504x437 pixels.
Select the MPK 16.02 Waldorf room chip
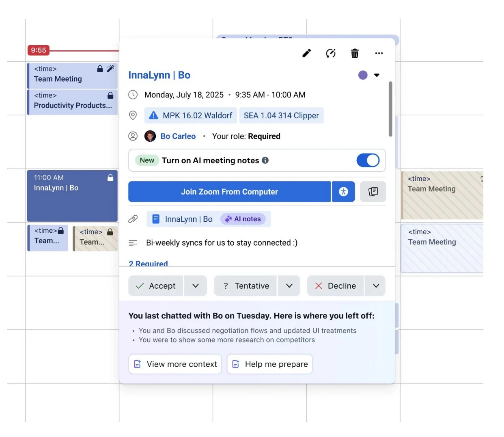pyautogui.click(x=190, y=115)
